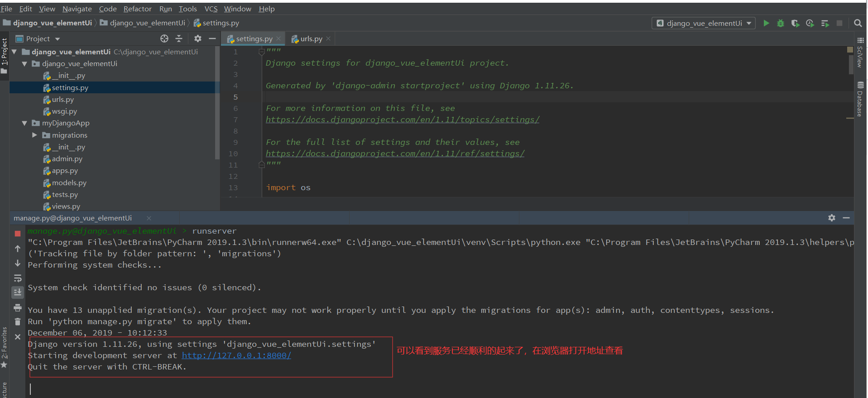Select admin.py in project tree
The width and height of the screenshot is (868, 398).
67,159
